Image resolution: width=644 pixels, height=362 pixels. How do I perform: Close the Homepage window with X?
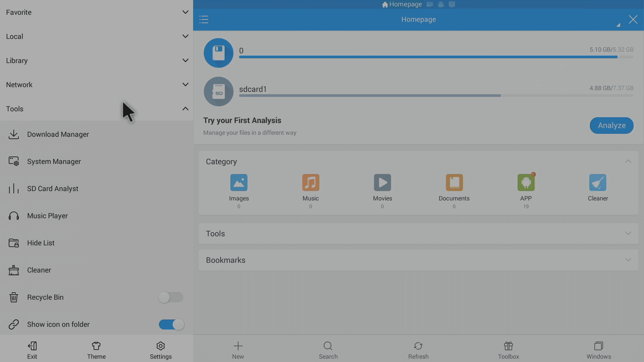(633, 19)
